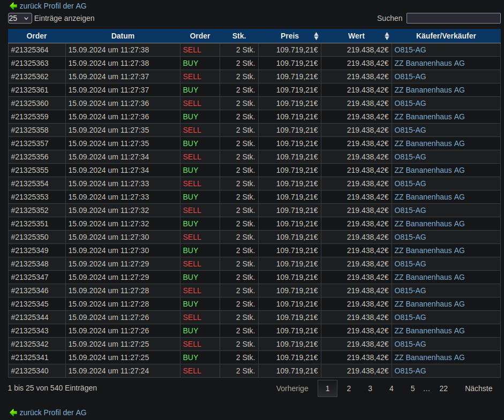The image size is (504, 420).
Task: Open ZZ Bananenhaus AG in order #21325361
Action: (430, 90)
